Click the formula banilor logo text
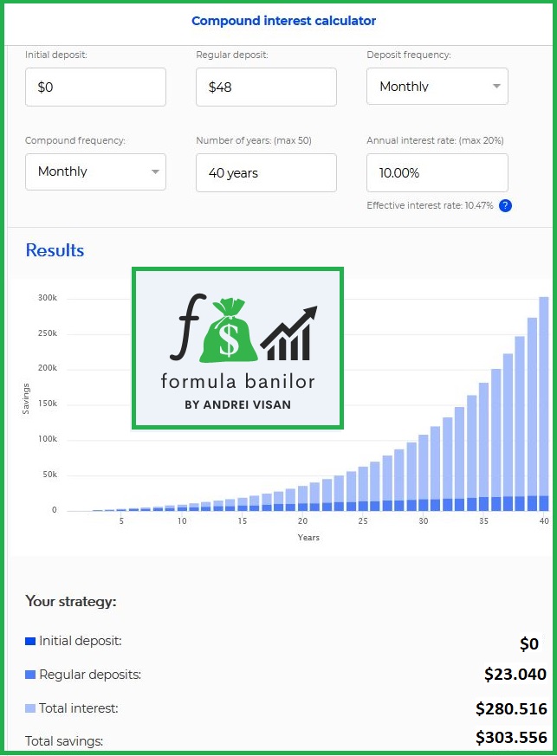557x756 pixels. [x=237, y=380]
